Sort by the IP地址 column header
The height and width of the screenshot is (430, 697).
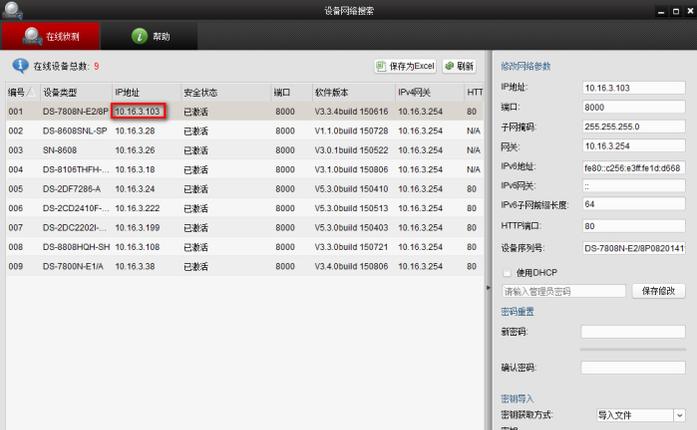pyautogui.click(x=147, y=92)
